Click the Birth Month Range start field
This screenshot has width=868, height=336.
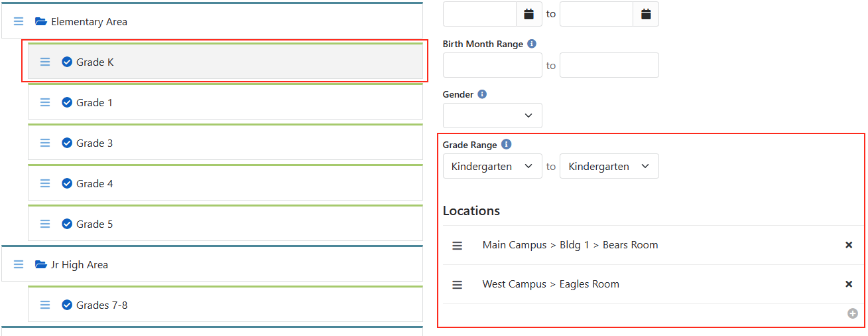point(493,65)
